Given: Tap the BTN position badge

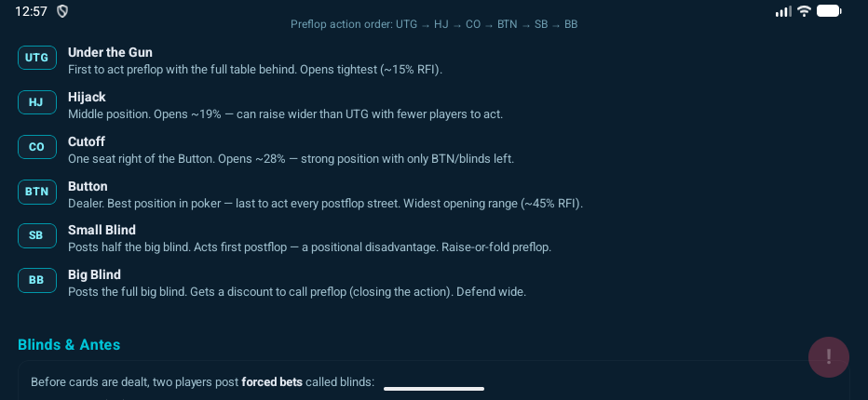Looking at the screenshot, I should tap(36, 192).
